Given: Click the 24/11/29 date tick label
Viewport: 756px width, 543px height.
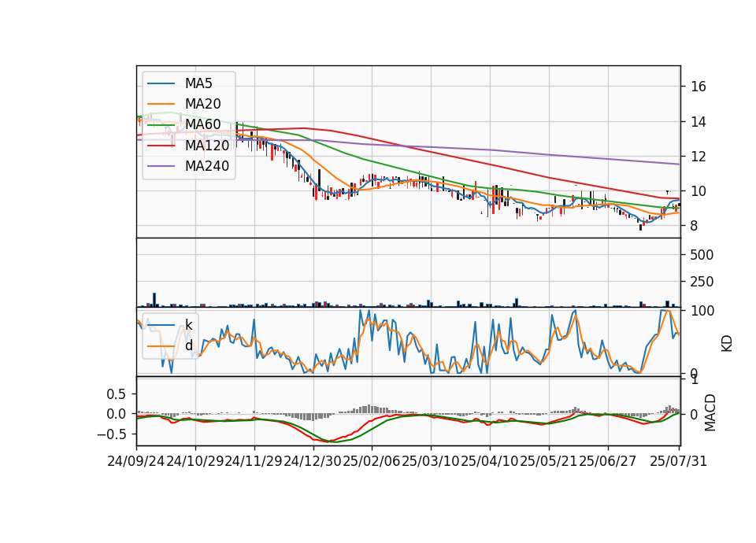Looking at the screenshot, I should pos(254,461).
